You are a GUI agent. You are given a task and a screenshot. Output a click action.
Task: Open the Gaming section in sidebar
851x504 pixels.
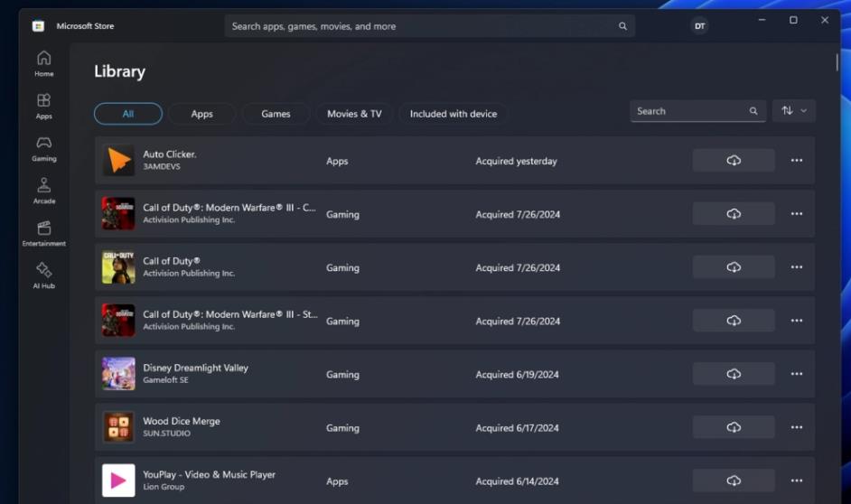click(44, 149)
